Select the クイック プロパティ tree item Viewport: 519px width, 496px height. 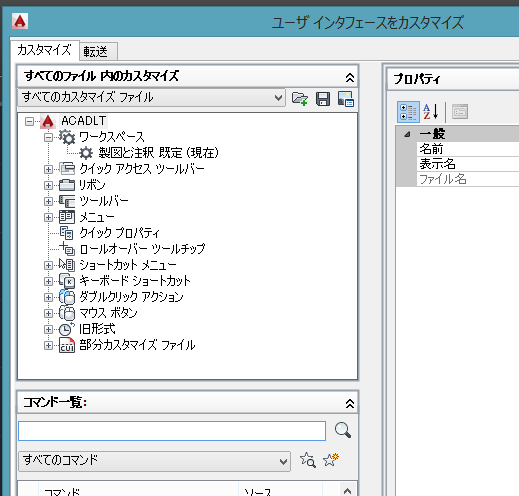(x=120, y=233)
